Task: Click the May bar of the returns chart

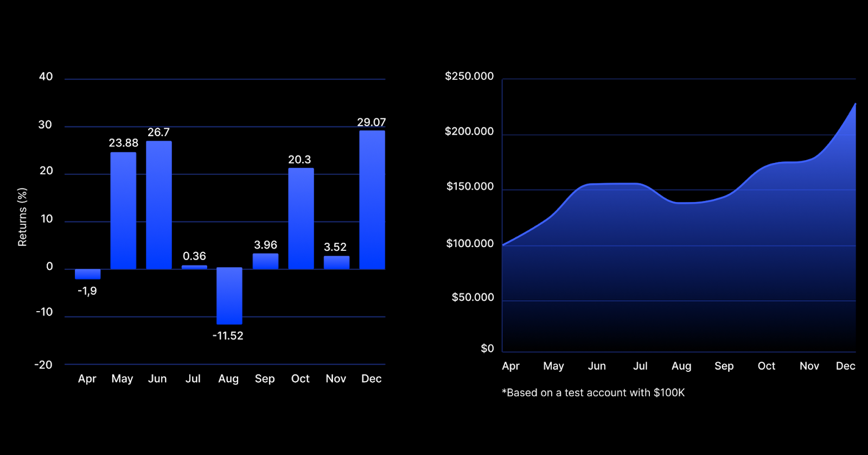Action: coord(123,211)
